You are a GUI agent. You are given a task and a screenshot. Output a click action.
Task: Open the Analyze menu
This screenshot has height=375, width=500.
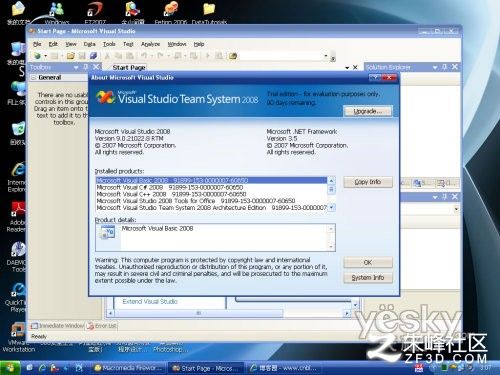[x=150, y=44]
